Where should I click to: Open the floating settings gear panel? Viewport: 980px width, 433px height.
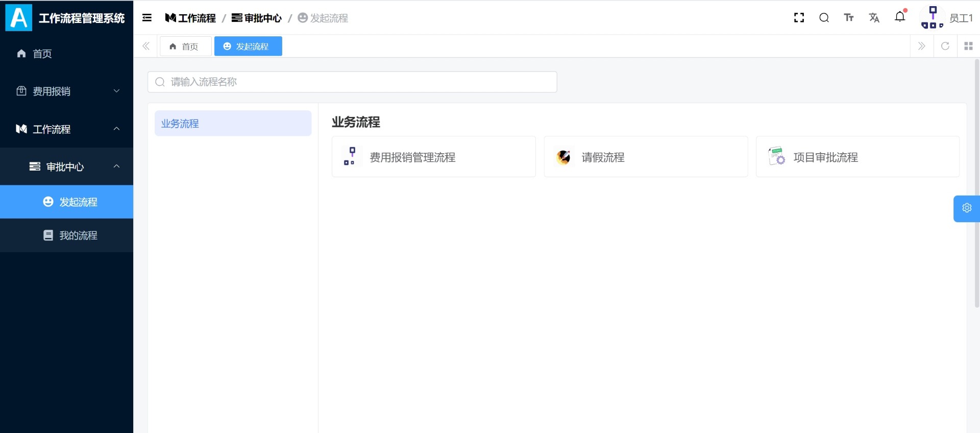pyautogui.click(x=967, y=208)
